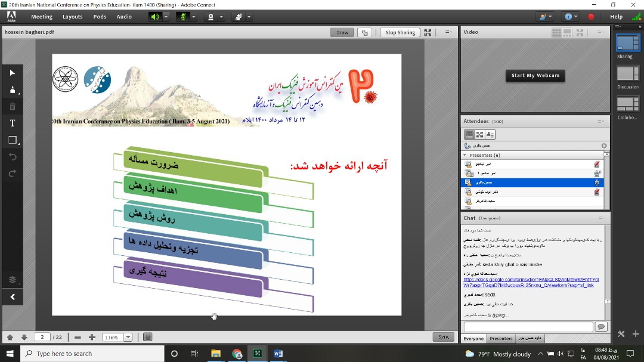Click the microphone icon in the top bar
Viewport: 644px width, 362px height.
click(x=185, y=17)
